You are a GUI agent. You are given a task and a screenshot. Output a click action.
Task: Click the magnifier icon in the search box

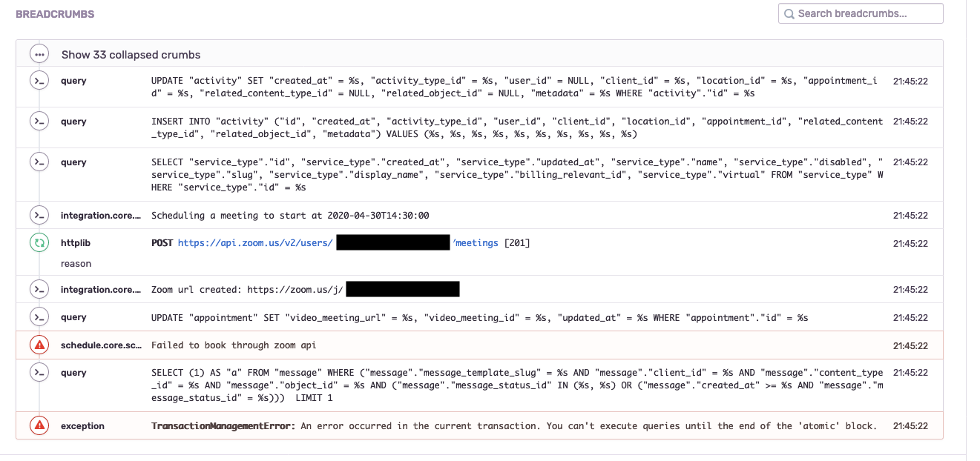(789, 13)
